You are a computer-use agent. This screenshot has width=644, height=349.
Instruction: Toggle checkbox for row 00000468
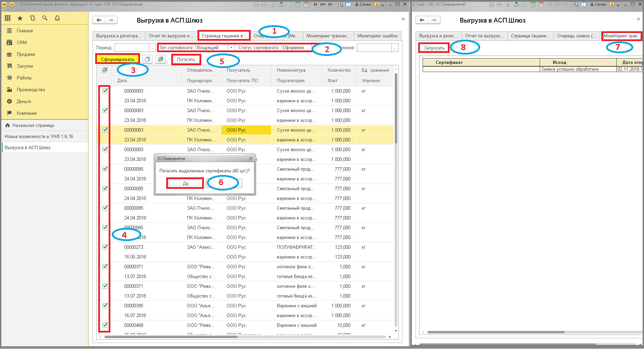click(x=105, y=325)
